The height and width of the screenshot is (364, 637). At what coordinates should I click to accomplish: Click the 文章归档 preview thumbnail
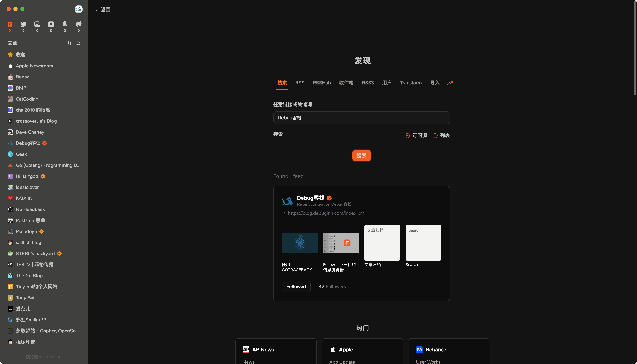pos(382,243)
